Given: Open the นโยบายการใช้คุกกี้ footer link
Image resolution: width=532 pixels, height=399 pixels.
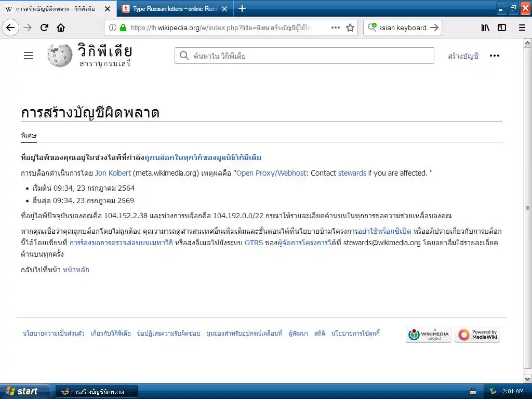Looking at the screenshot, I should pos(355,334).
